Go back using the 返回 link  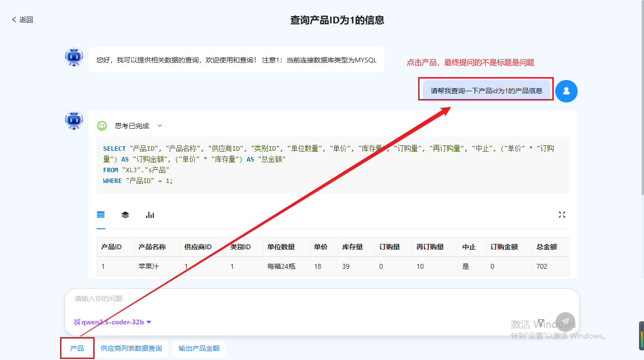(22, 20)
